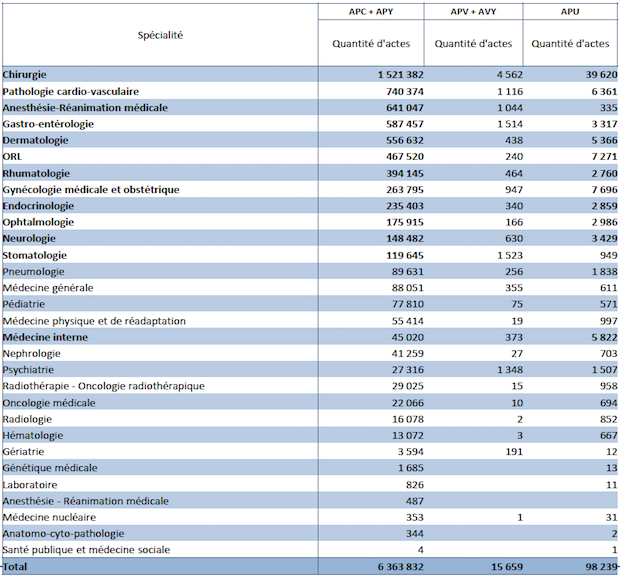Click Chirurgie's APU value 39 620
This screenshot has width=620, height=578.
tap(596, 75)
